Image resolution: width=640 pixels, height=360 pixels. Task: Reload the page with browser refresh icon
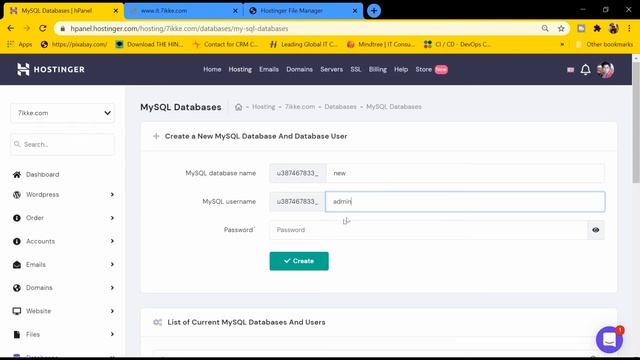tap(42, 29)
